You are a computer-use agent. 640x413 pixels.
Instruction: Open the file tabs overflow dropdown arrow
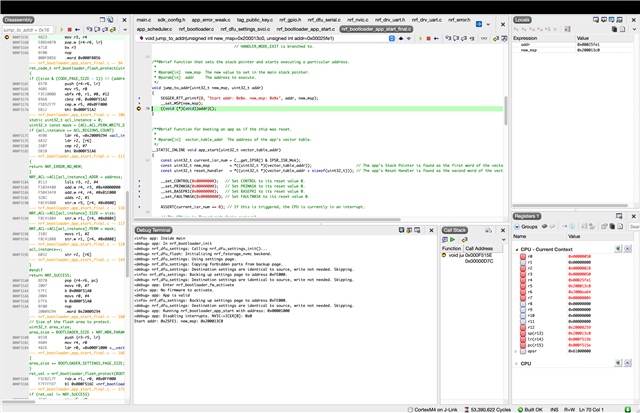(x=488, y=24)
